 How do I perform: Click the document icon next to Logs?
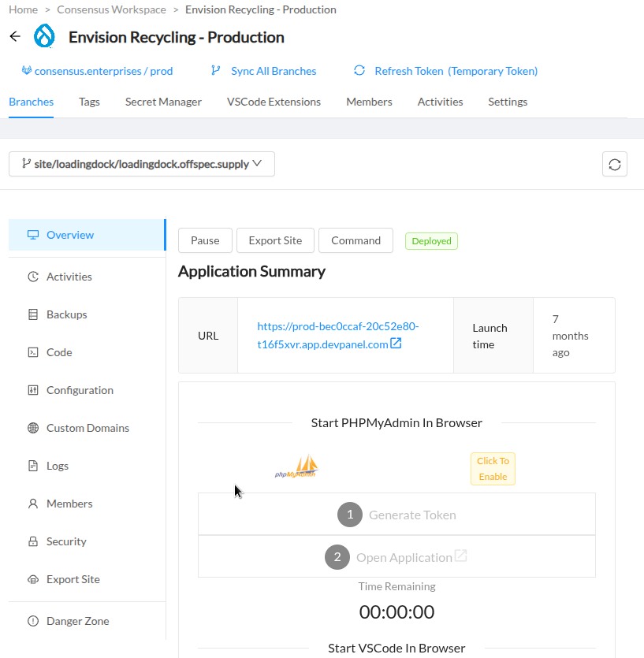coord(33,466)
